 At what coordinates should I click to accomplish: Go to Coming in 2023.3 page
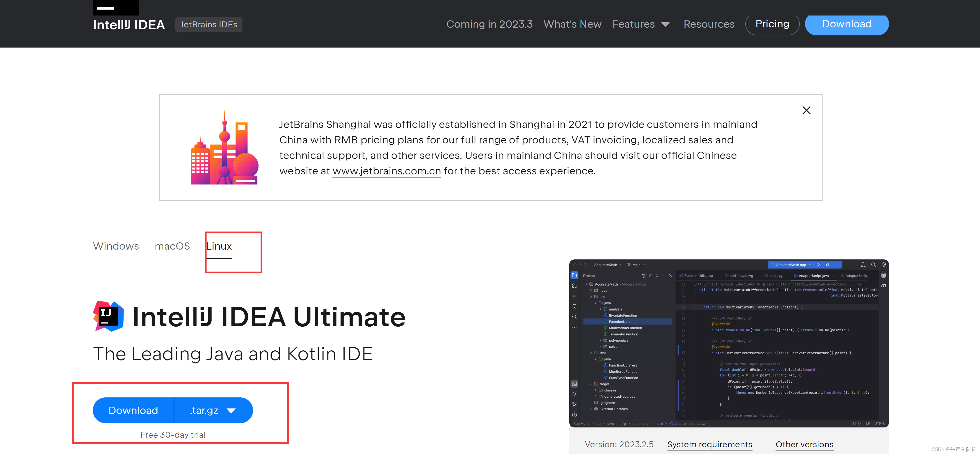click(489, 24)
